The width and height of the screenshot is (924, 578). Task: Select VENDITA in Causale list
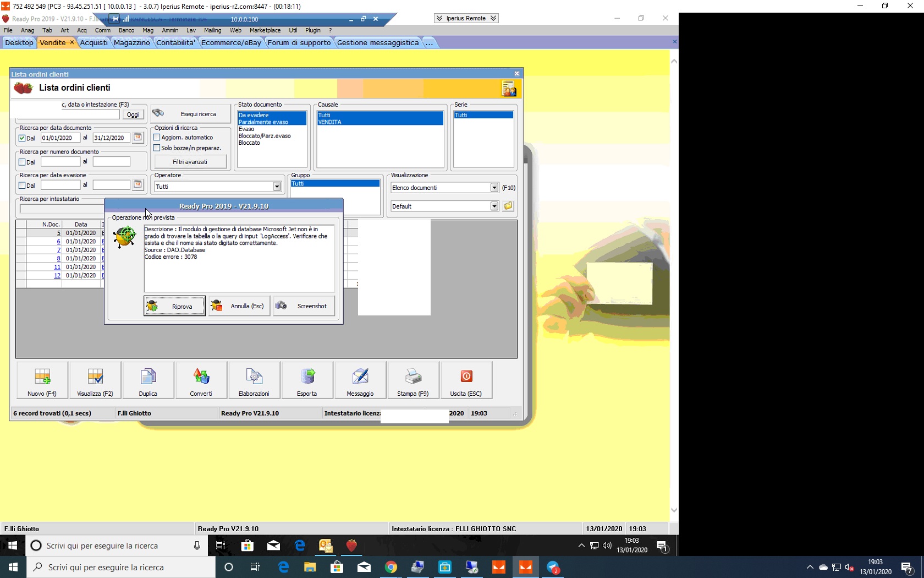click(x=329, y=122)
